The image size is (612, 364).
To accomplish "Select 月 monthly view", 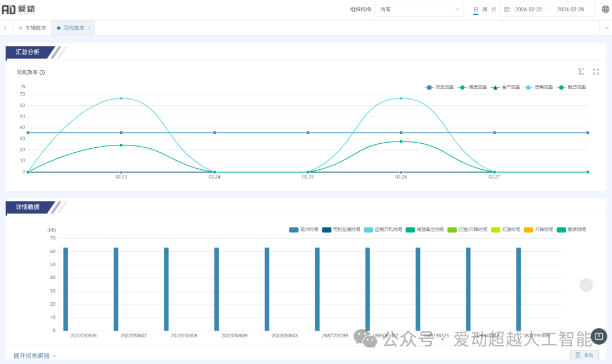I will (494, 9).
